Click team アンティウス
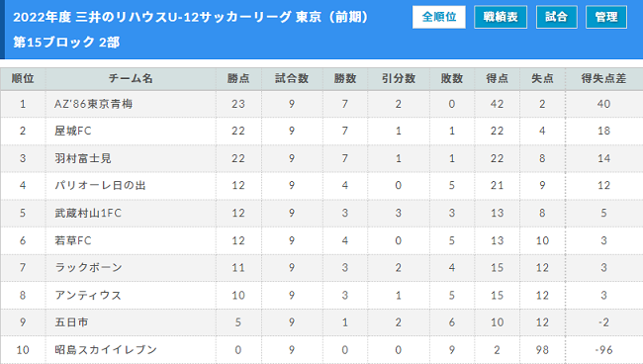The width and height of the screenshot is (643, 364). (88, 295)
